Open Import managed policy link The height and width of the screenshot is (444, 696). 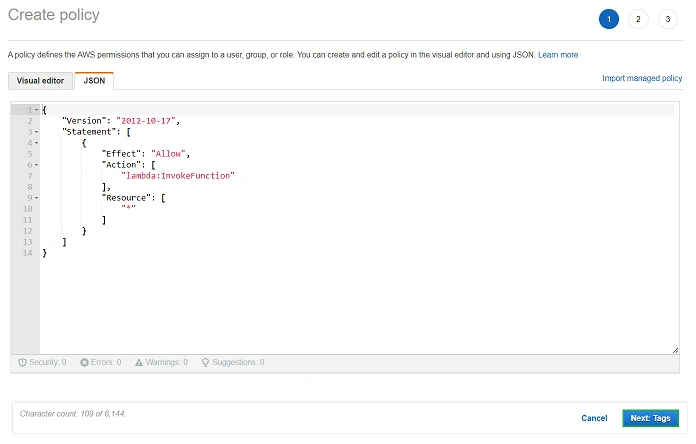tap(641, 77)
